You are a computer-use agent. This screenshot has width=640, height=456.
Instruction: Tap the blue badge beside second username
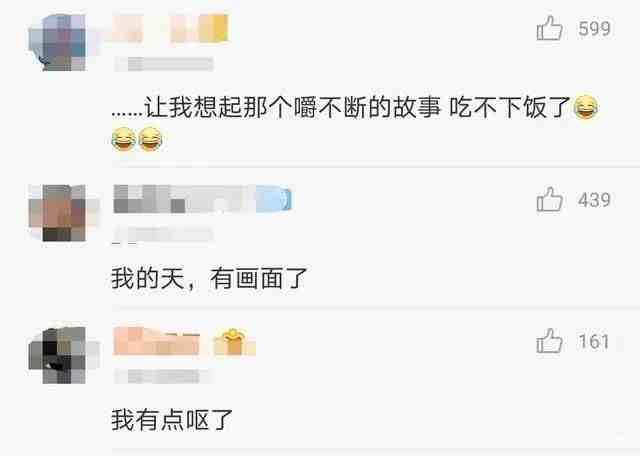273,199
